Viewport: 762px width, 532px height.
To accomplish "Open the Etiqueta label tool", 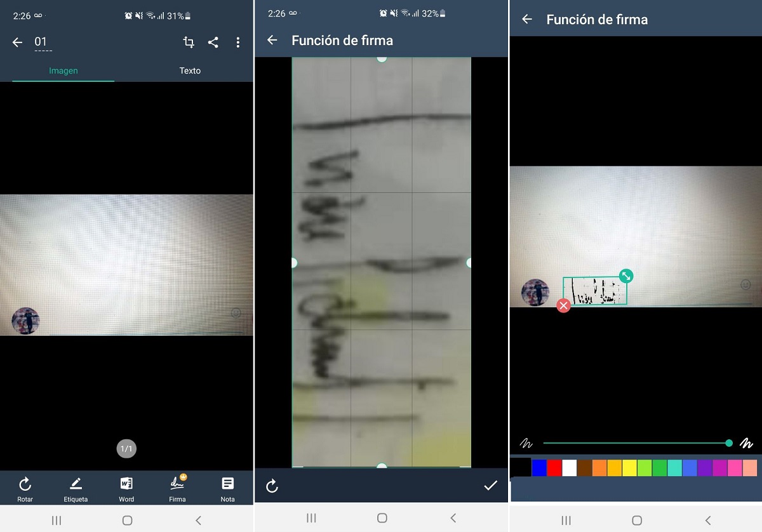I will point(76,486).
